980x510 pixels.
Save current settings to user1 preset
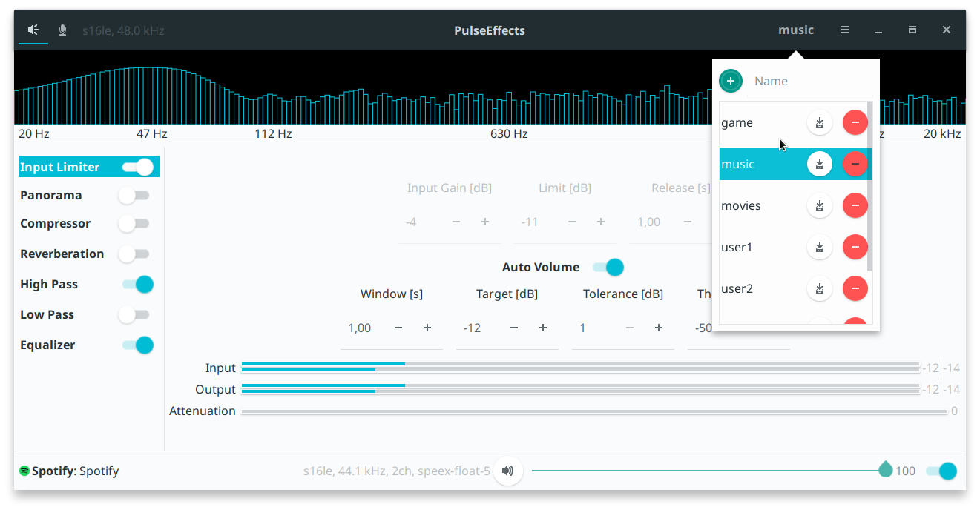pyautogui.click(x=820, y=247)
